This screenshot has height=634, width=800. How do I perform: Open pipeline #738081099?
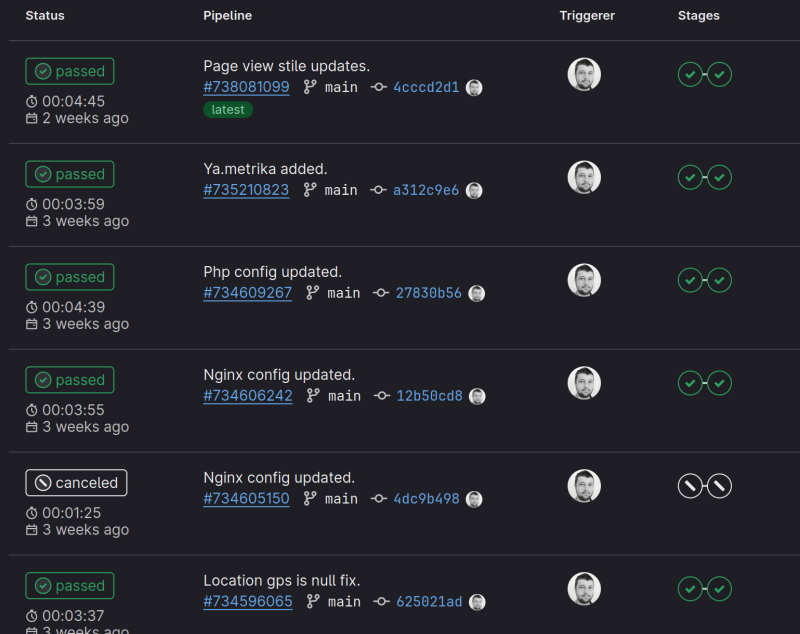point(246,88)
